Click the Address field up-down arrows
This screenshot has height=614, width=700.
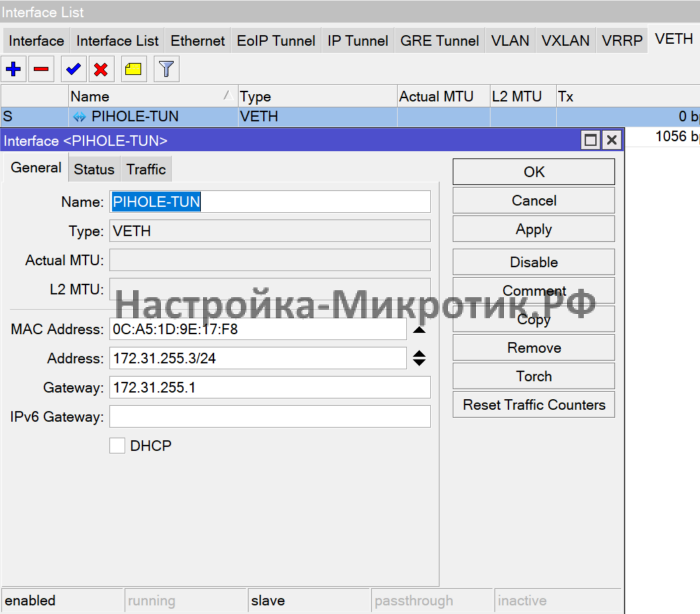click(419, 358)
